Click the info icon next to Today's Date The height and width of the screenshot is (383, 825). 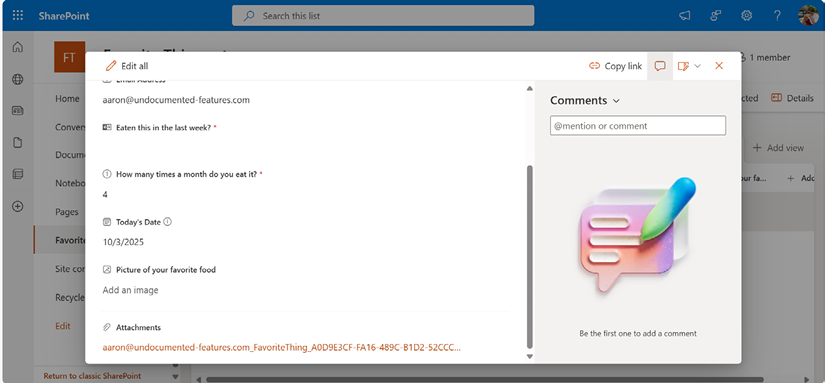167,221
